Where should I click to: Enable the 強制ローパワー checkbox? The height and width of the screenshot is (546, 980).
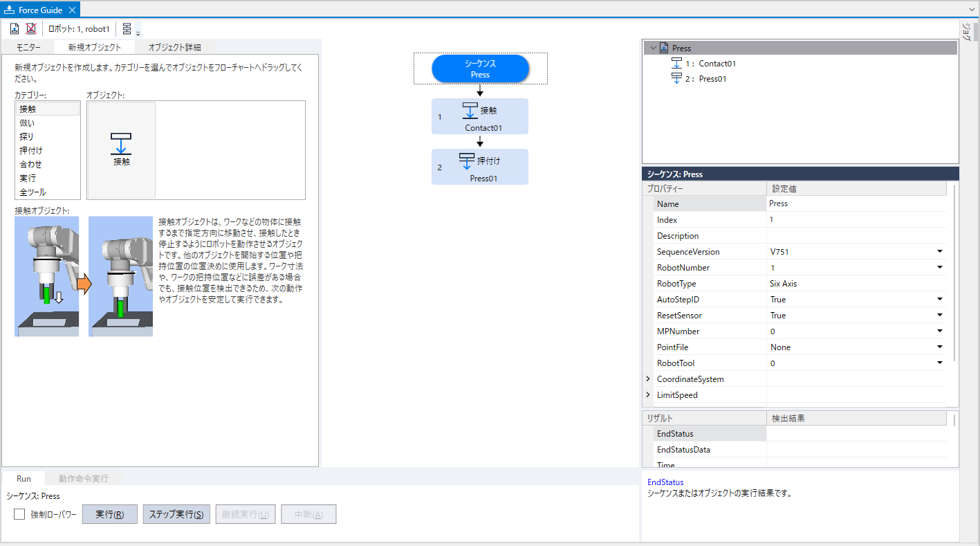(19, 515)
